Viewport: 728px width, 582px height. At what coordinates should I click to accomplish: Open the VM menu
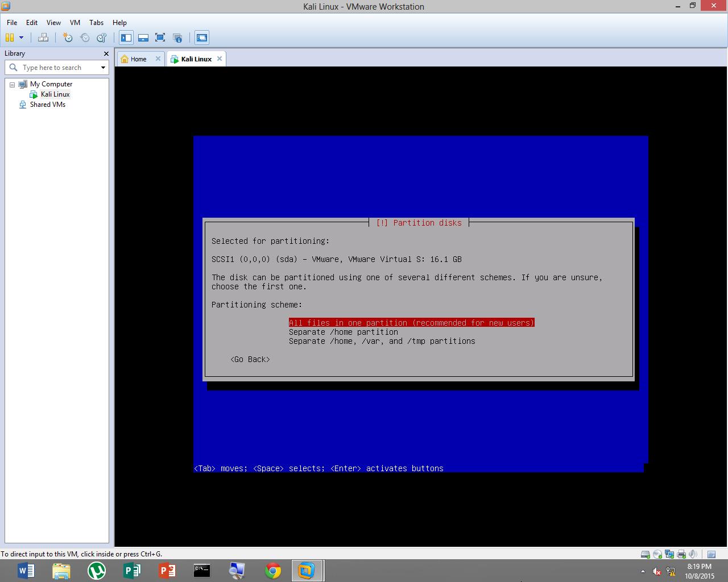point(75,23)
